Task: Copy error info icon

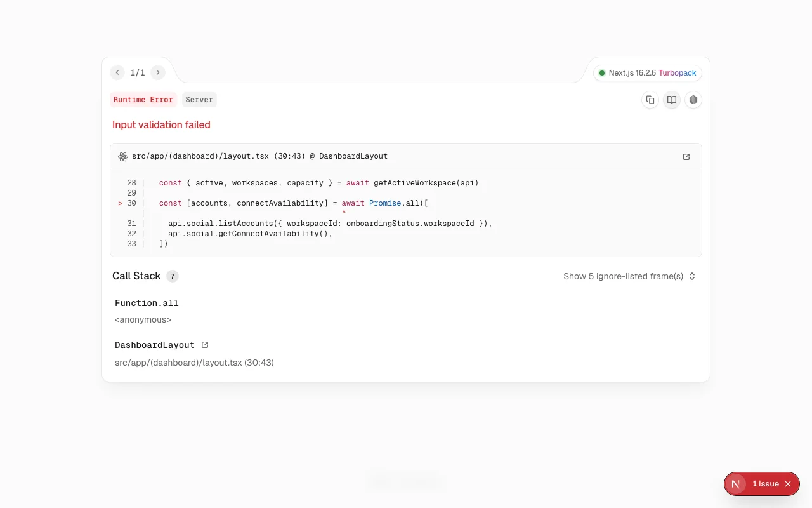Action: click(x=650, y=100)
